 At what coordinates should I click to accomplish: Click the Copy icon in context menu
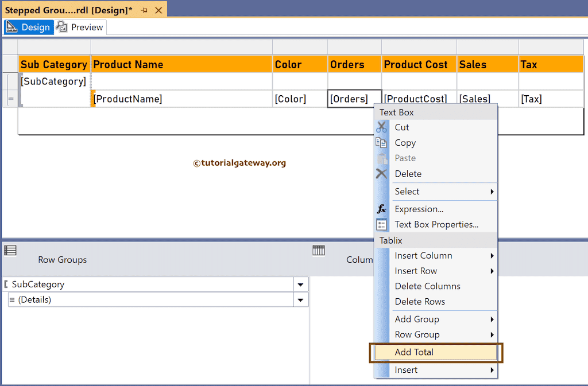(381, 143)
